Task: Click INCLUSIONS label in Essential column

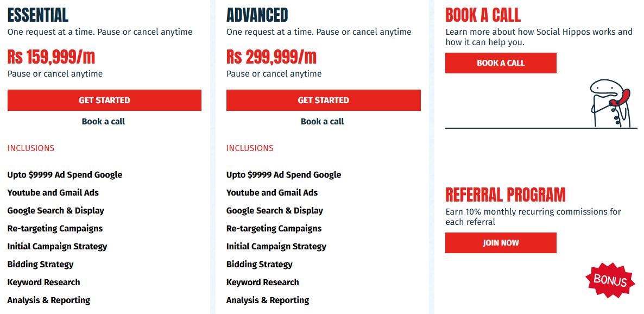Action: pyautogui.click(x=31, y=148)
